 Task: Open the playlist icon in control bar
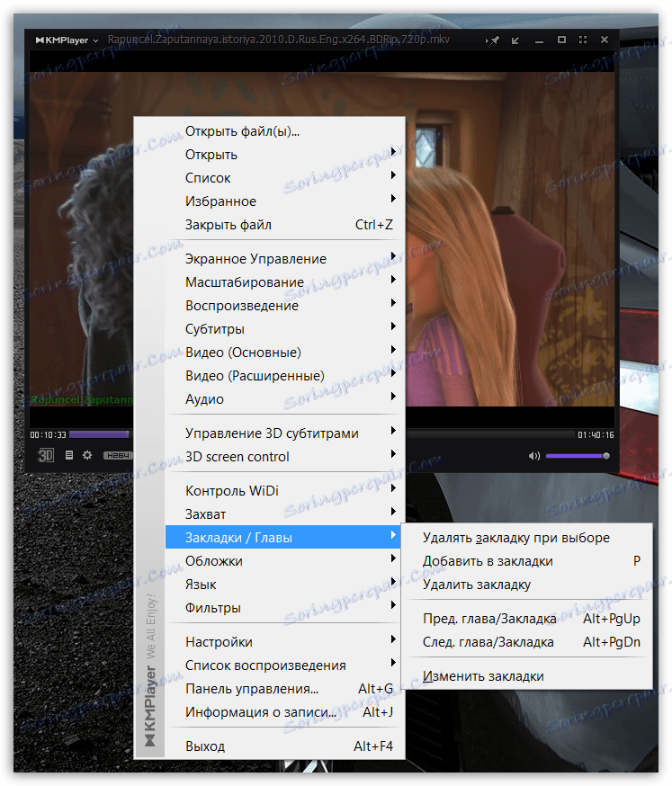69,455
